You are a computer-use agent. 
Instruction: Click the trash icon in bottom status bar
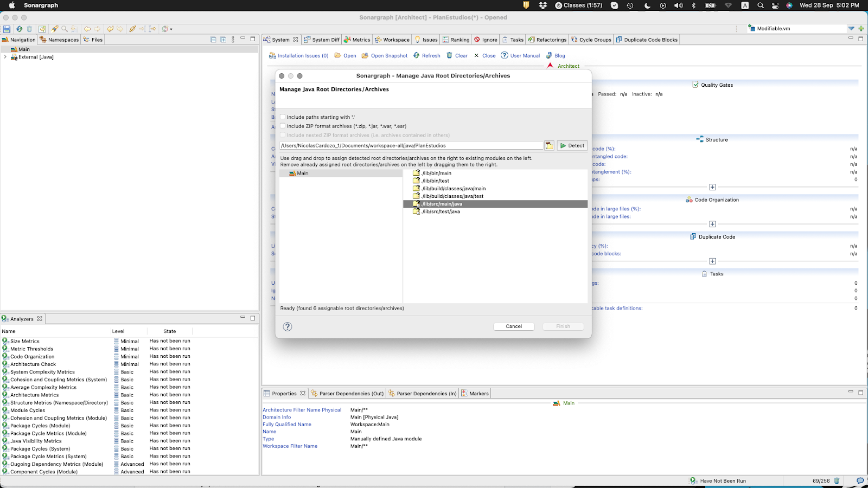837,480
